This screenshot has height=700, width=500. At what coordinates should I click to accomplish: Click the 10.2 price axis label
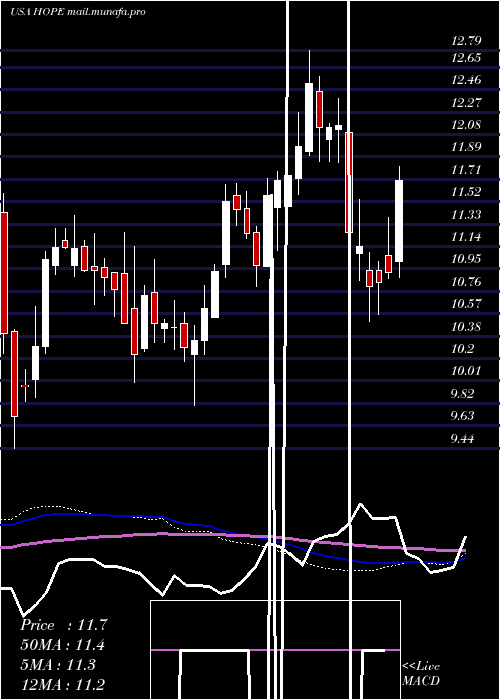pos(462,349)
